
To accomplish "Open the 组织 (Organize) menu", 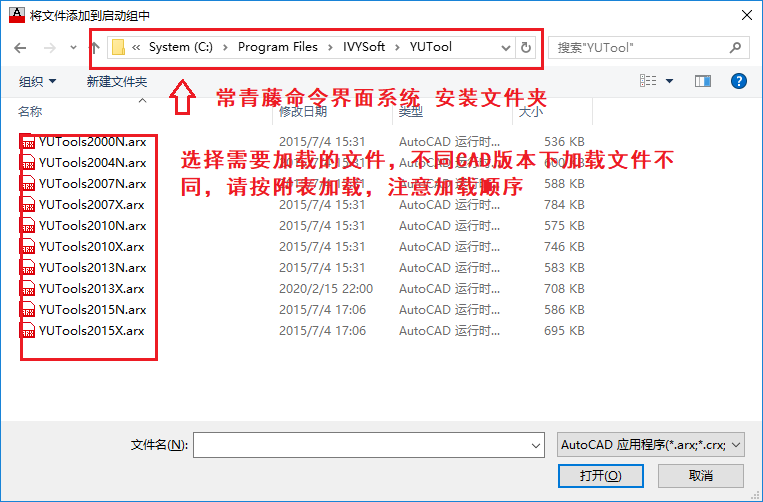I will (37, 81).
